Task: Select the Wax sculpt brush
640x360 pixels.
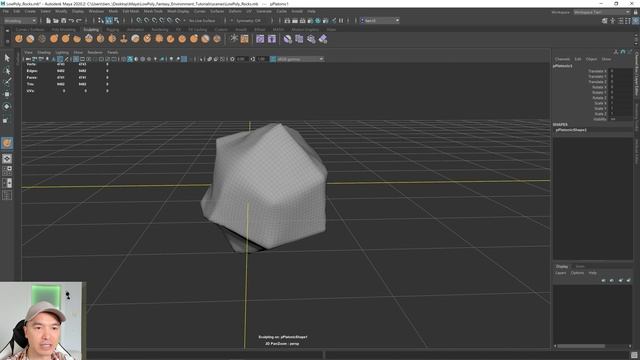Action: pyautogui.click(x=136, y=39)
